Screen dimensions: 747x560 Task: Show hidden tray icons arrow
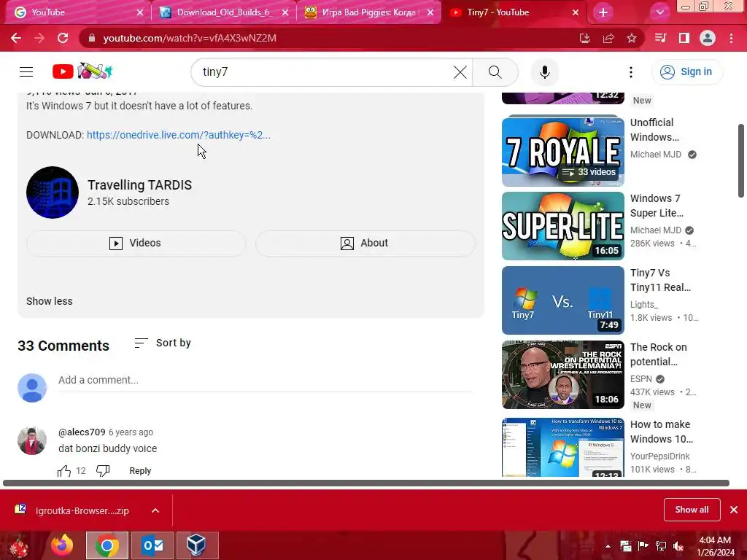[608, 546]
